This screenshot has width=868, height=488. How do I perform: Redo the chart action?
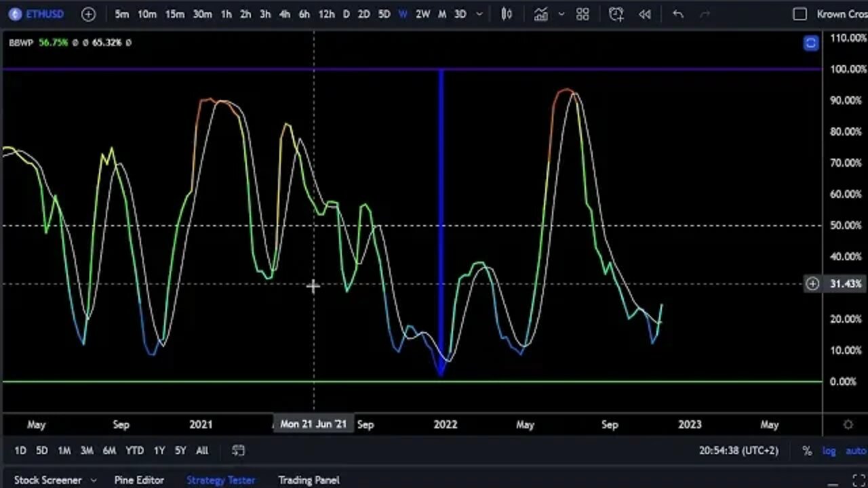click(x=705, y=14)
